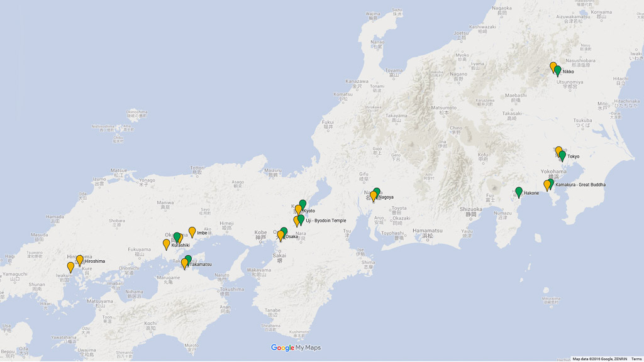The height and width of the screenshot is (362, 644).
Task: Click the Uji - Byodoin Temple label text
Action: pyautogui.click(x=326, y=221)
